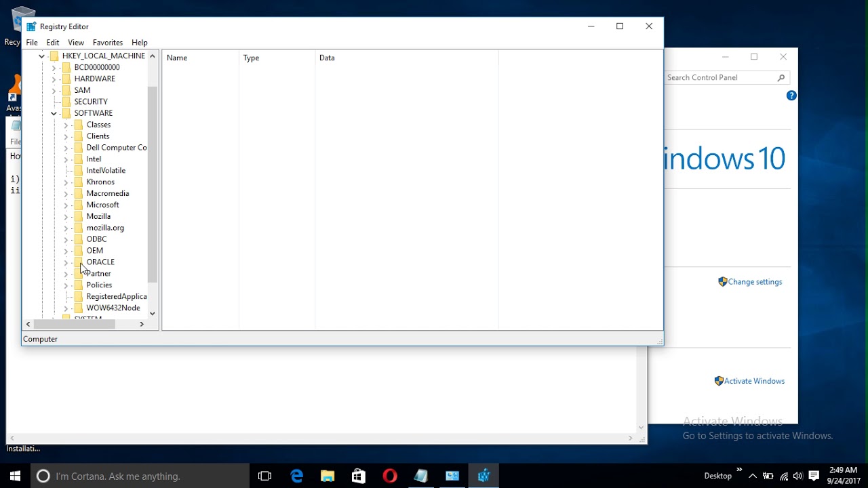Expand the Microsoft key

tap(66, 205)
